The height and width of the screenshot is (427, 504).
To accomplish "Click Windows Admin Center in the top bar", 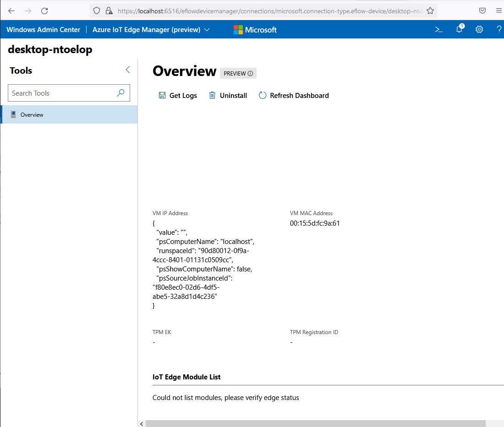I will click(x=43, y=29).
